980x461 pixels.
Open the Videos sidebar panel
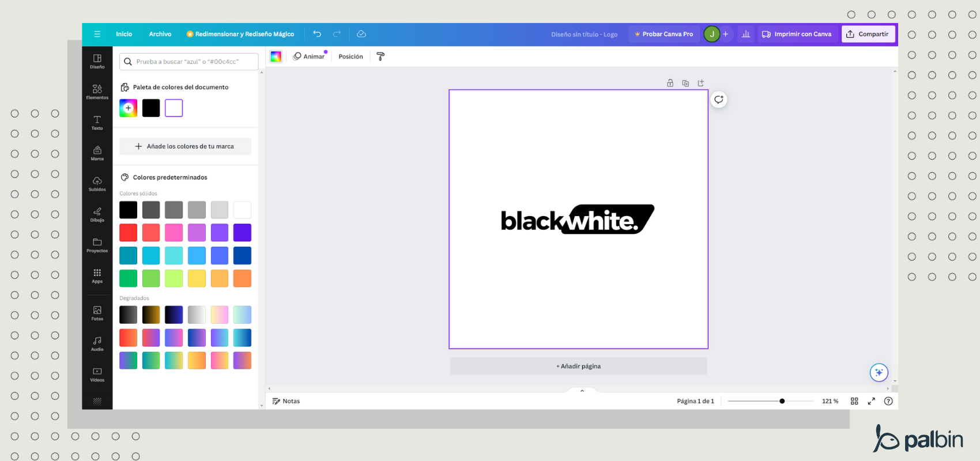coord(97,374)
